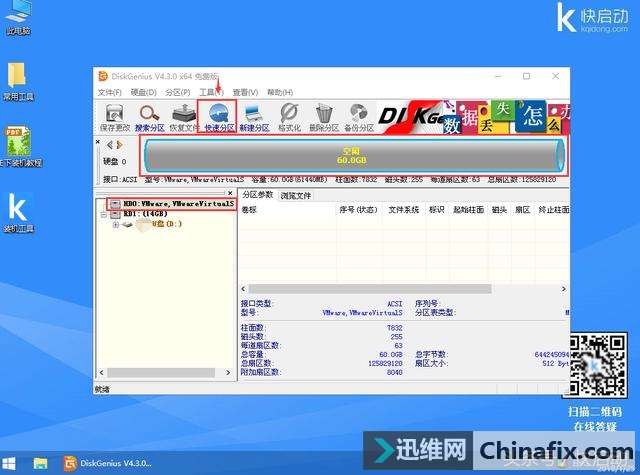The height and width of the screenshot is (475, 640).
Task: Open the 文件(F) menu
Action: tap(109, 92)
